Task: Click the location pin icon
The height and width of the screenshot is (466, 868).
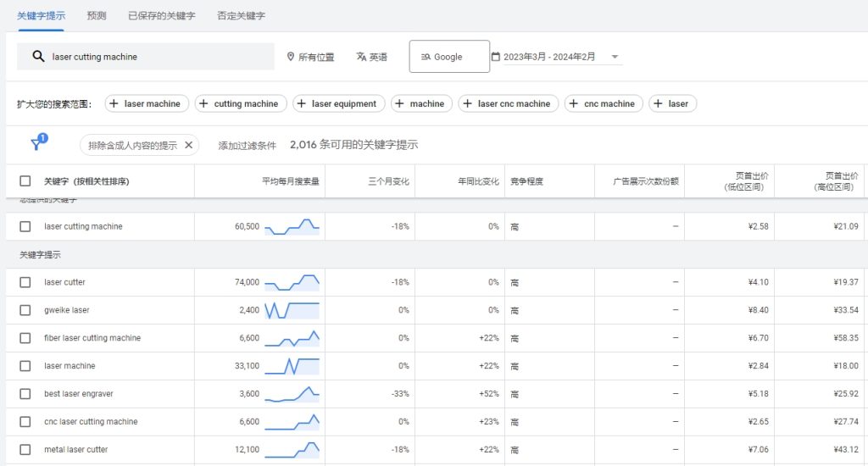Action: coord(291,57)
